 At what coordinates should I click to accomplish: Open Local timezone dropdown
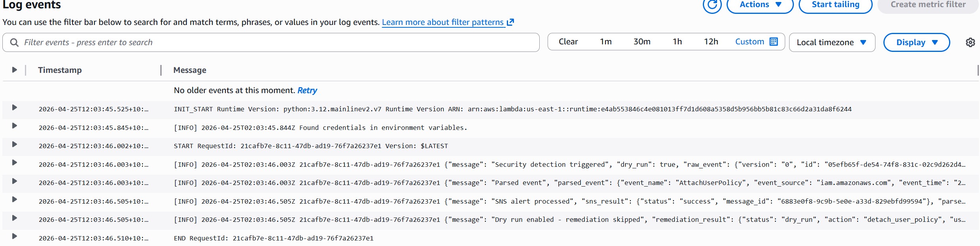coord(832,42)
